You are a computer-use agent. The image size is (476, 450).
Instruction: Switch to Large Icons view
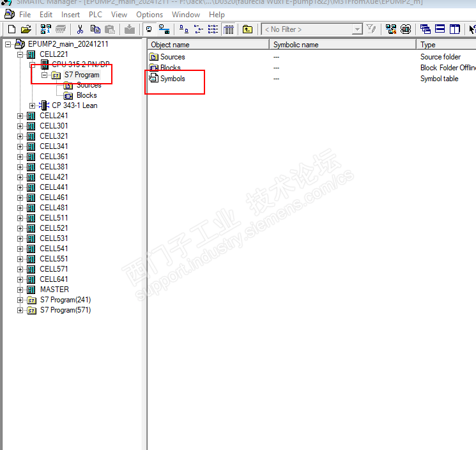coord(184,29)
